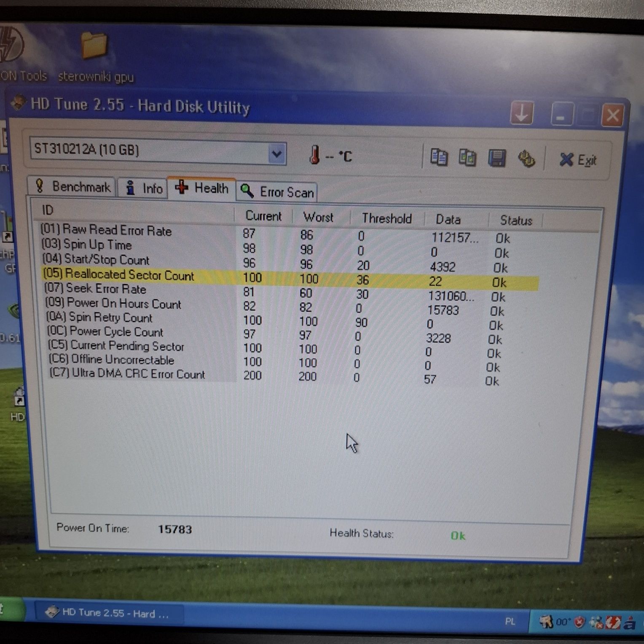Click the DAEMON Tools lightning tray icon

[612, 623]
